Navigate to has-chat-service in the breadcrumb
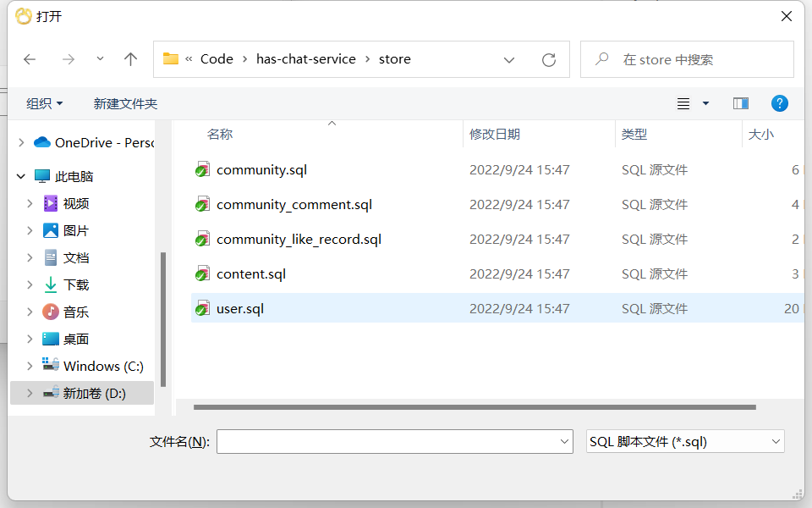 [306, 59]
